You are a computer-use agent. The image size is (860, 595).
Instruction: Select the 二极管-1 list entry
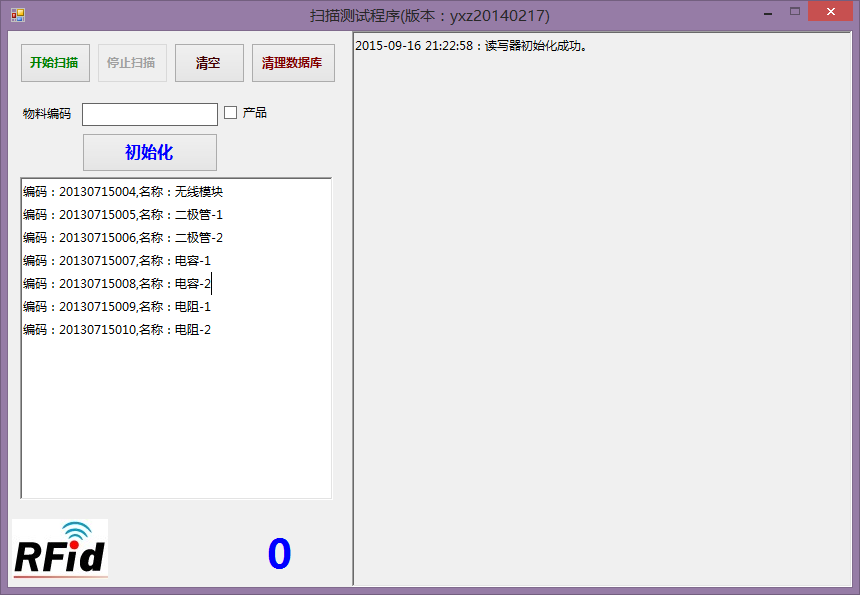[120, 214]
